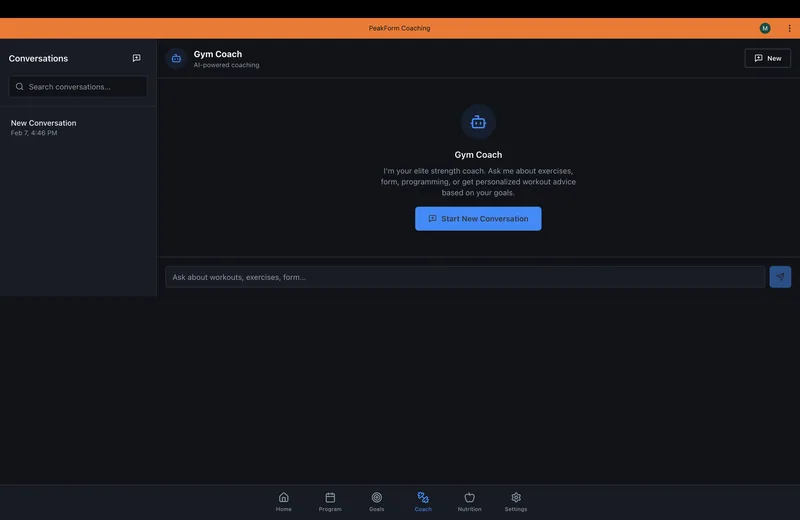800x520 pixels.
Task: Click Start New Conversation button
Action: [x=478, y=218]
